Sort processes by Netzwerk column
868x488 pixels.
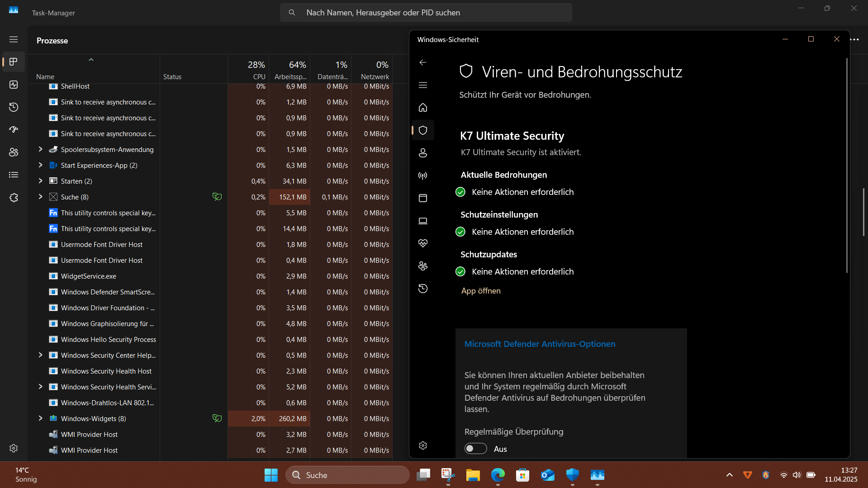[372, 69]
